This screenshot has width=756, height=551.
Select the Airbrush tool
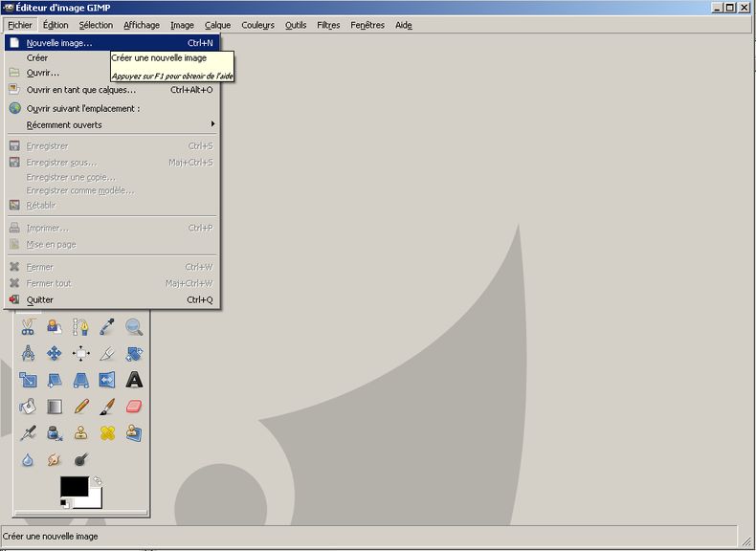pyautogui.click(x=28, y=433)
